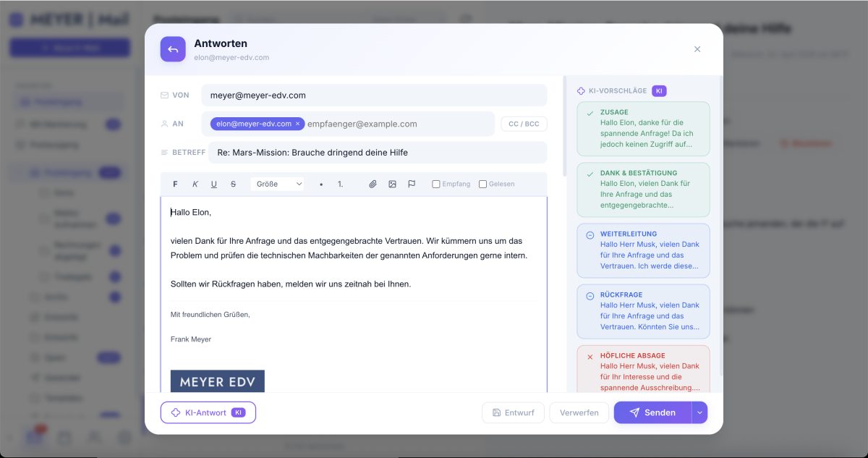868x458 pixels.
Task: Flag the message with the flag icon
Action: pyautogui.click(x=412, y=185)
